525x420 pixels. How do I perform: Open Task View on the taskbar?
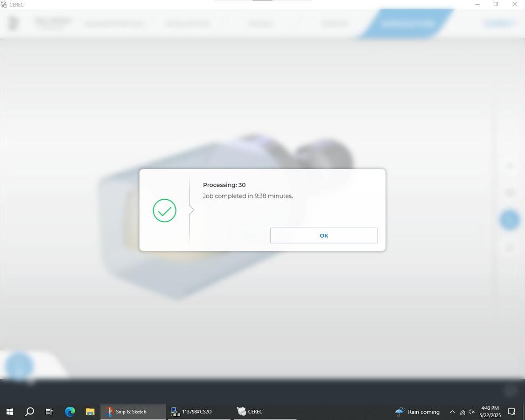pos(49,412)
